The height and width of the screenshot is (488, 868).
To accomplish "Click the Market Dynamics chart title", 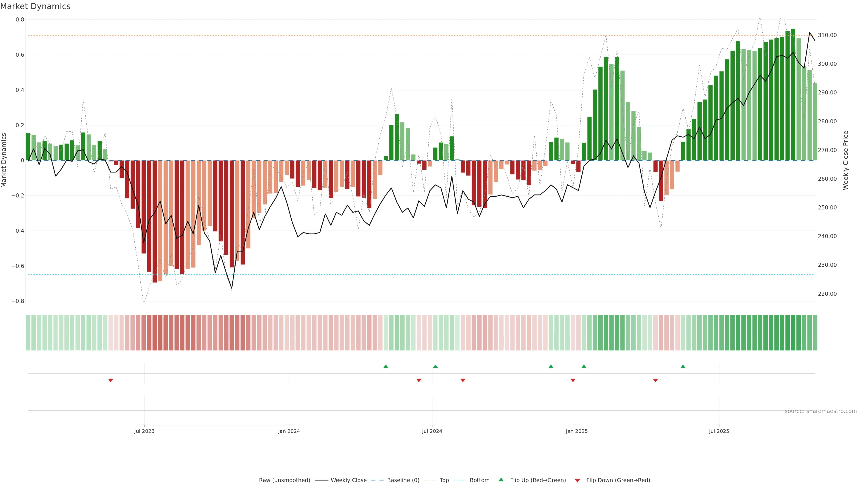I will pos(35,6).
